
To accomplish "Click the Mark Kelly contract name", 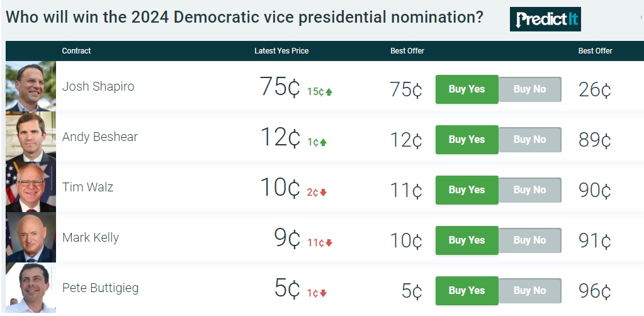I will click(x=91, y=238).
